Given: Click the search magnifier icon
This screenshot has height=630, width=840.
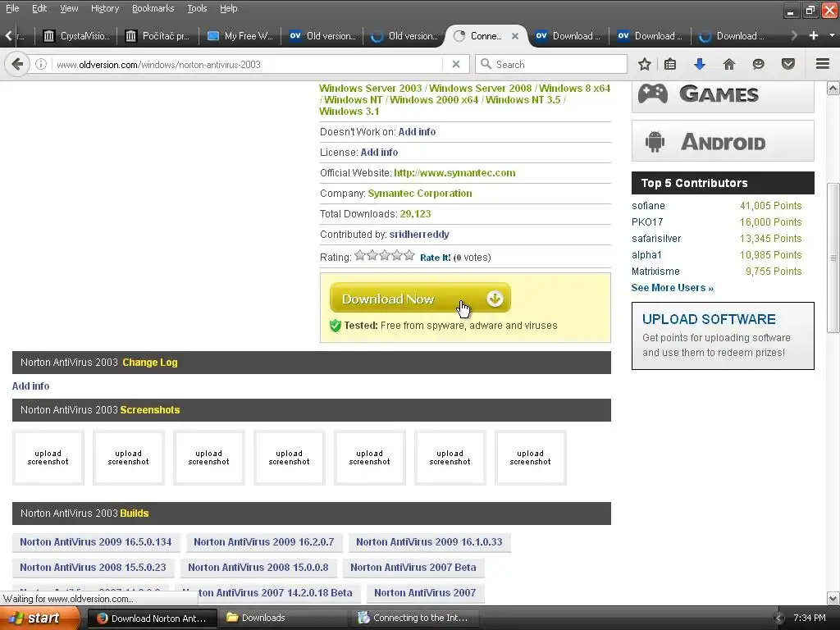Looking at the screenshot, I should (x=486, y=64).
